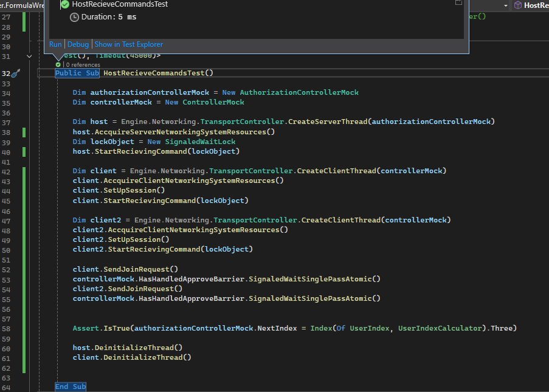Click the green change marker beside line 38

point(24,132)
